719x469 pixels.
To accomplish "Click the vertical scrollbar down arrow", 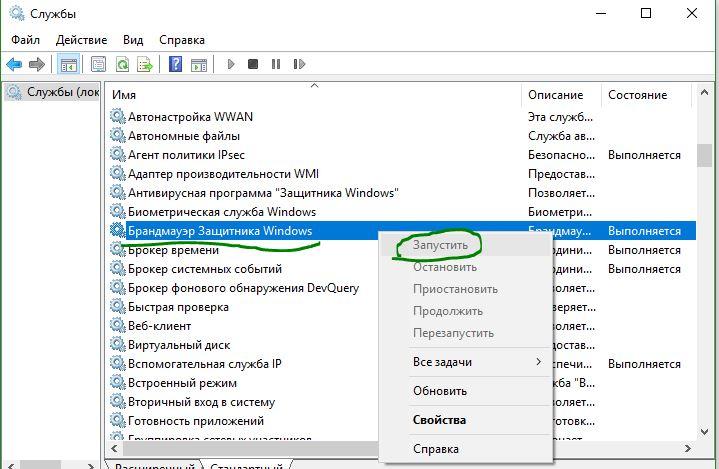I will (x=704, y=431).
